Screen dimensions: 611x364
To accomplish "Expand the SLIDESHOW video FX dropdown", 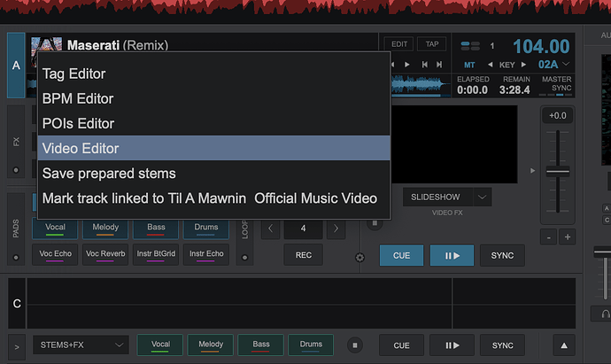I will (x=482, y=197).
